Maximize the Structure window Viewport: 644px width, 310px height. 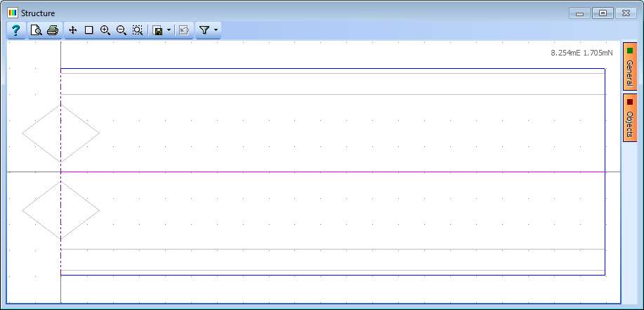coord(603,13)
